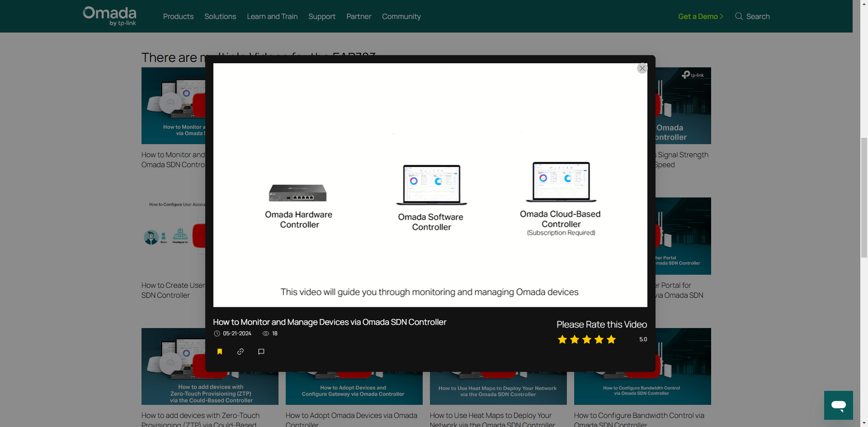Open the Solutions menu
Screen dimensions: 868x427
(220, 16)
